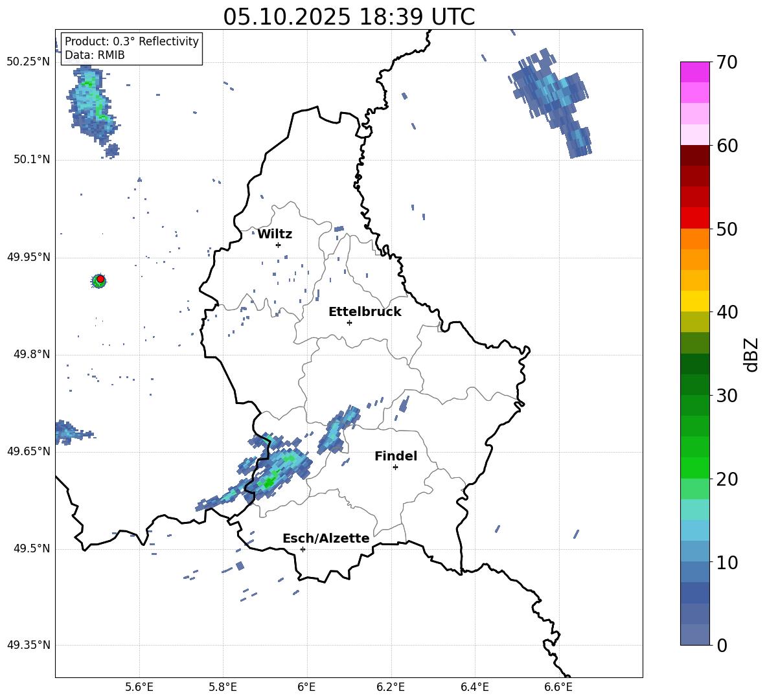Click the "Product: 0.3° Reflectivity" legend line
The height and width of the screenshot is (700, 767).
132,41
